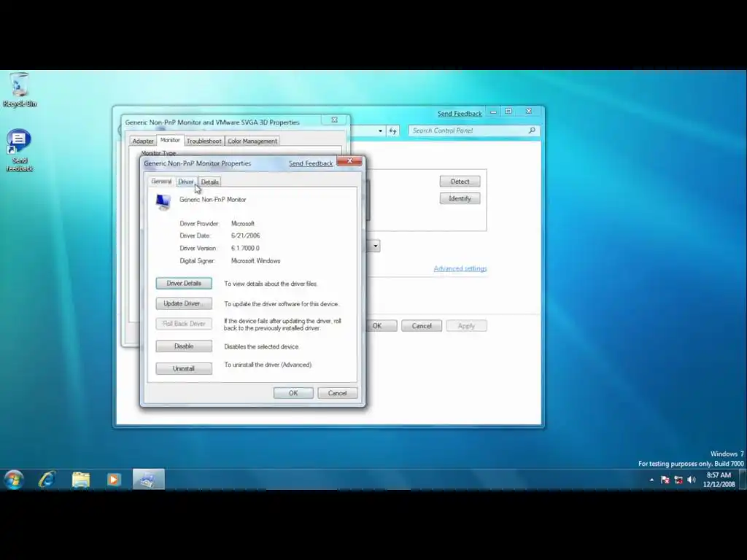
Task: Click the Digital Signer value Microsoft Windows
Action: [256, 261]
